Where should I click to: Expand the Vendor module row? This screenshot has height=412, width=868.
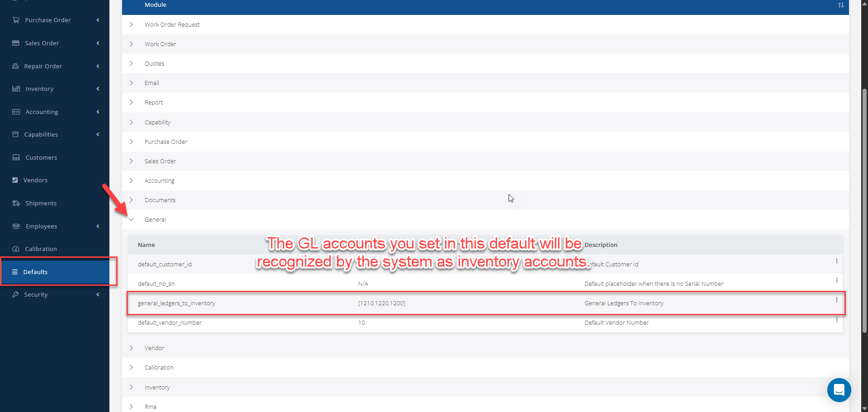[132, 348]
